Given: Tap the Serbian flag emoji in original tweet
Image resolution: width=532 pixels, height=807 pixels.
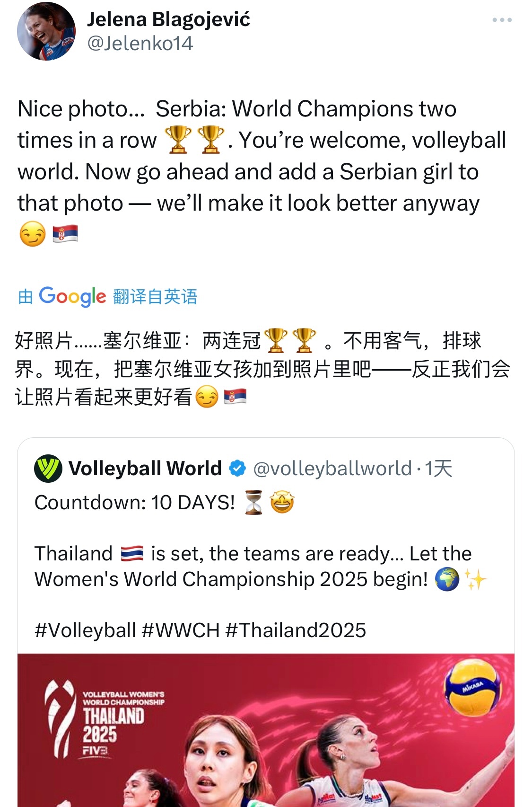Looking at the screenshot, I should pyautogui.click(x=65, y=234).
